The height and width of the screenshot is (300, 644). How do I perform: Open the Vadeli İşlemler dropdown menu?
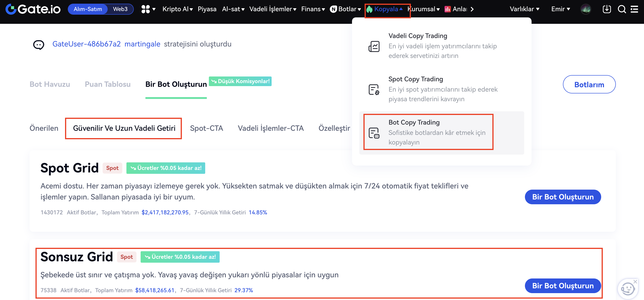point(273,9)
